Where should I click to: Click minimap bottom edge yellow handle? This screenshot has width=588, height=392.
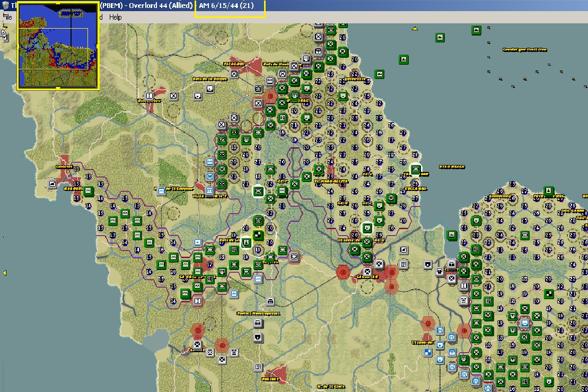[x=58, y=88]
